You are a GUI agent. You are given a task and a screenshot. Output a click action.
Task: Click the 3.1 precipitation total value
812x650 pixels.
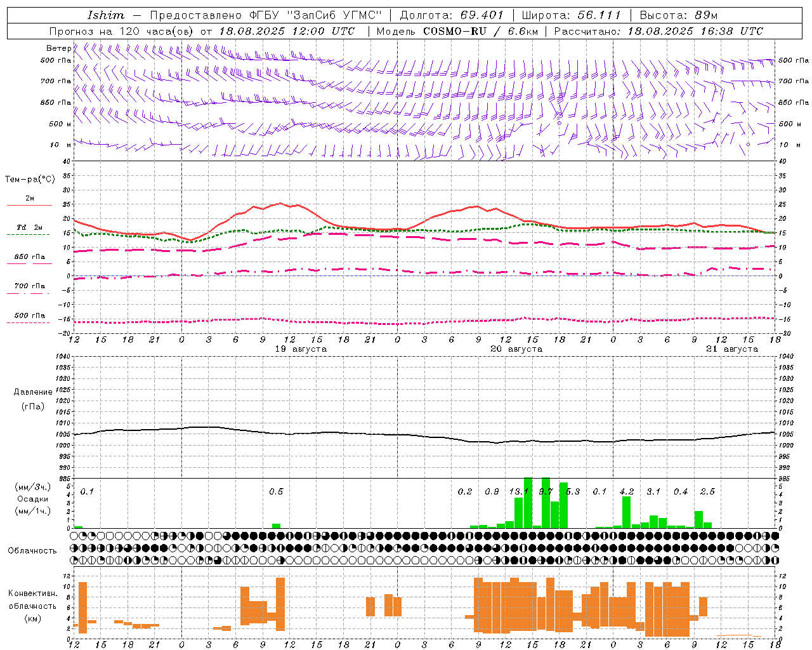(x=653, y=492)
